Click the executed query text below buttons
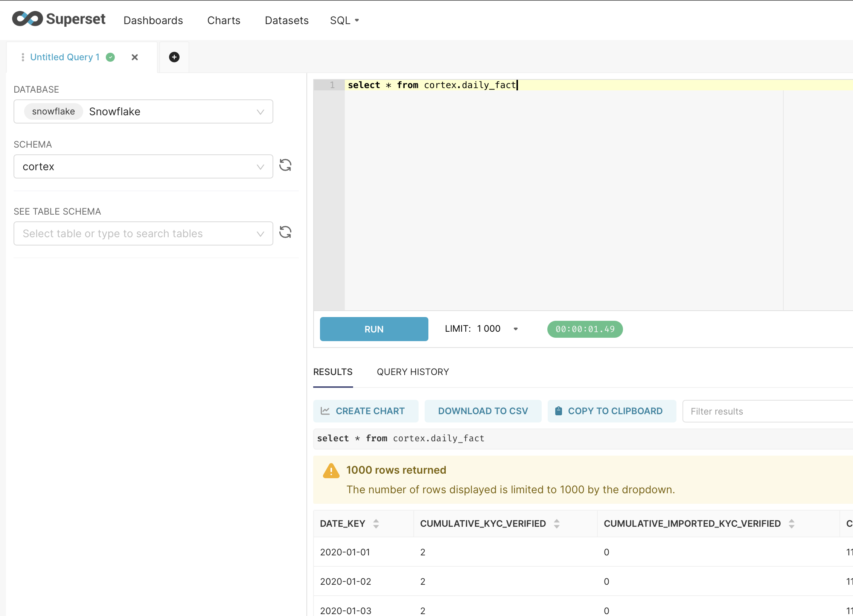 401,438
